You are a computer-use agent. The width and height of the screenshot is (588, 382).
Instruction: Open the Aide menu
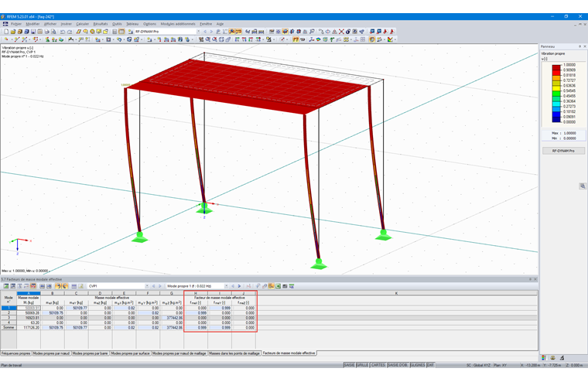pyautogui.click(x=220, y=24)
